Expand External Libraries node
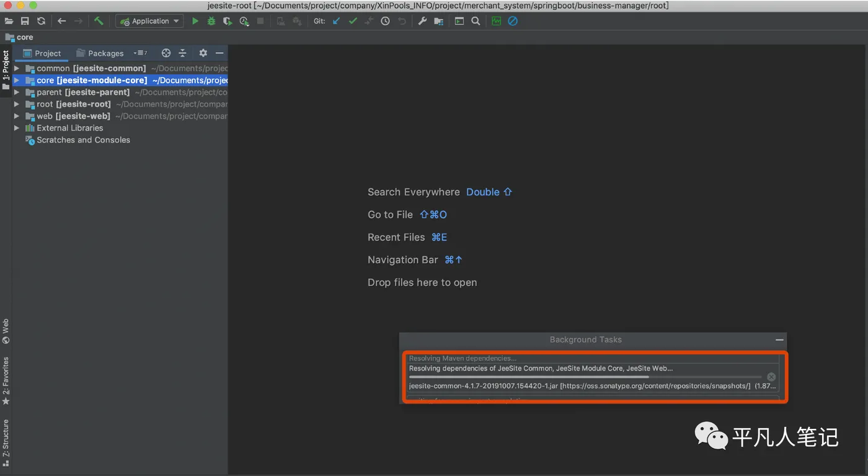The image size is (868, 476). click(x=17, y=128)
